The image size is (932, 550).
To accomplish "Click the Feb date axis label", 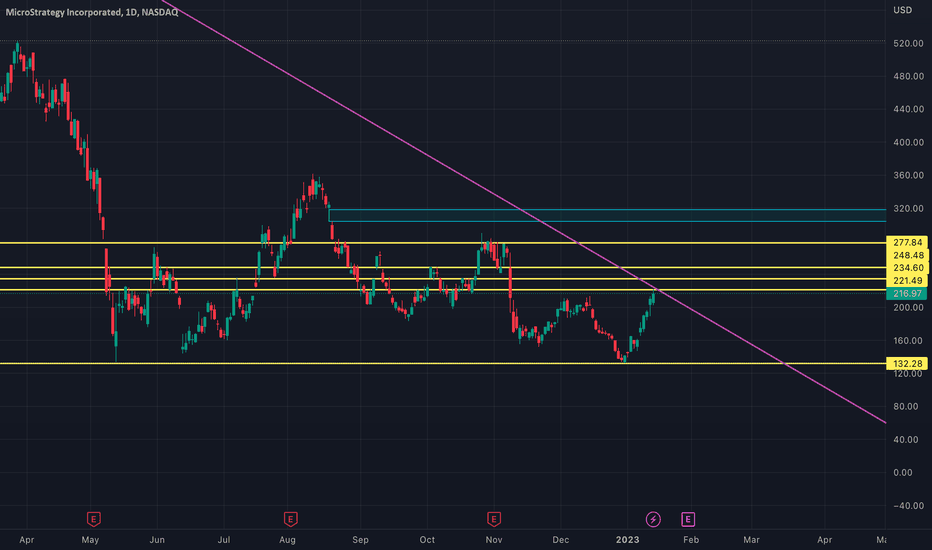I will point(691,540).
